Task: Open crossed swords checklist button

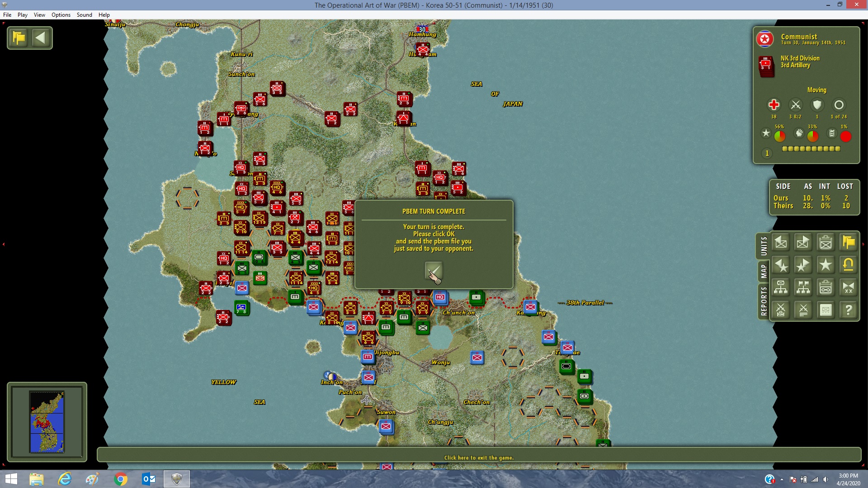Action: tap(781, 310)
